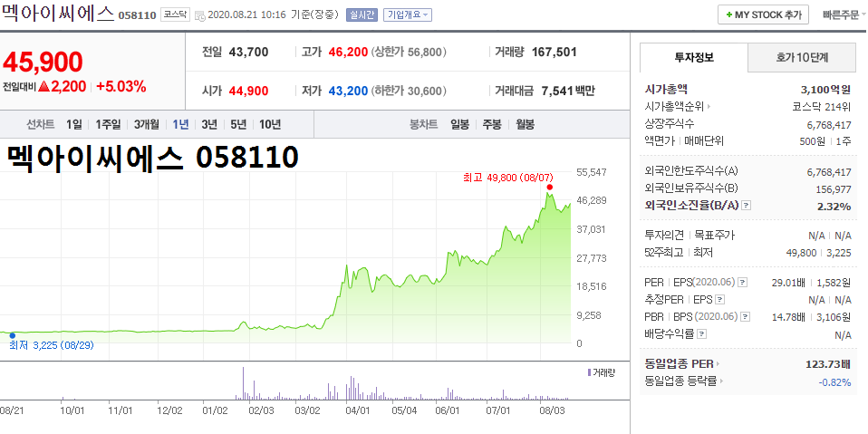Toggle the 실시간 real-time badge
The width and height of the screenshot is (868, 434).
tap(362, 14)
